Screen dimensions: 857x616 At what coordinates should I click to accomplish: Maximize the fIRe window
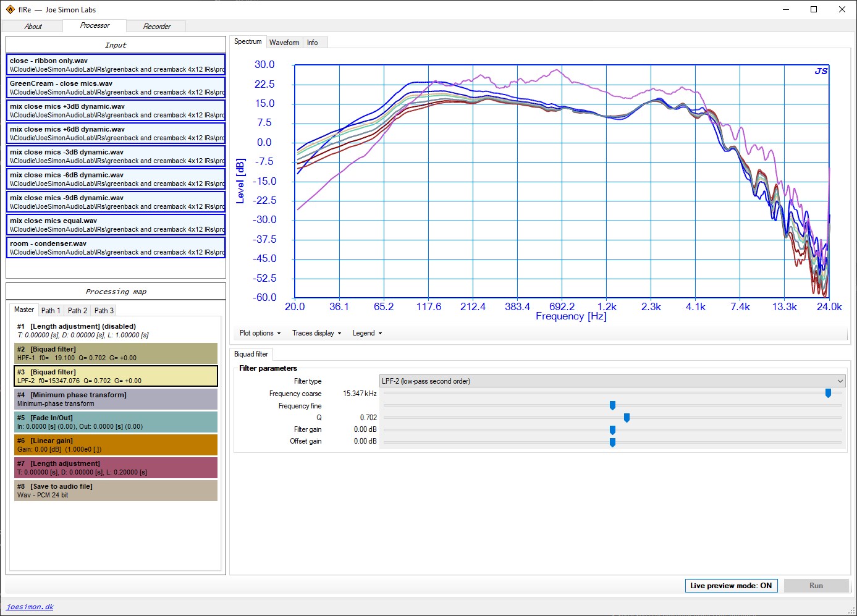point(814,9)
